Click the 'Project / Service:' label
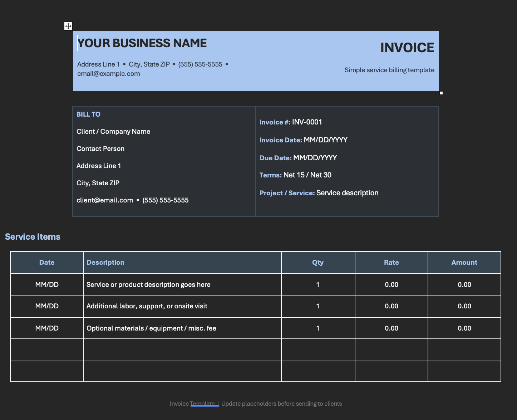 point(287,193)
